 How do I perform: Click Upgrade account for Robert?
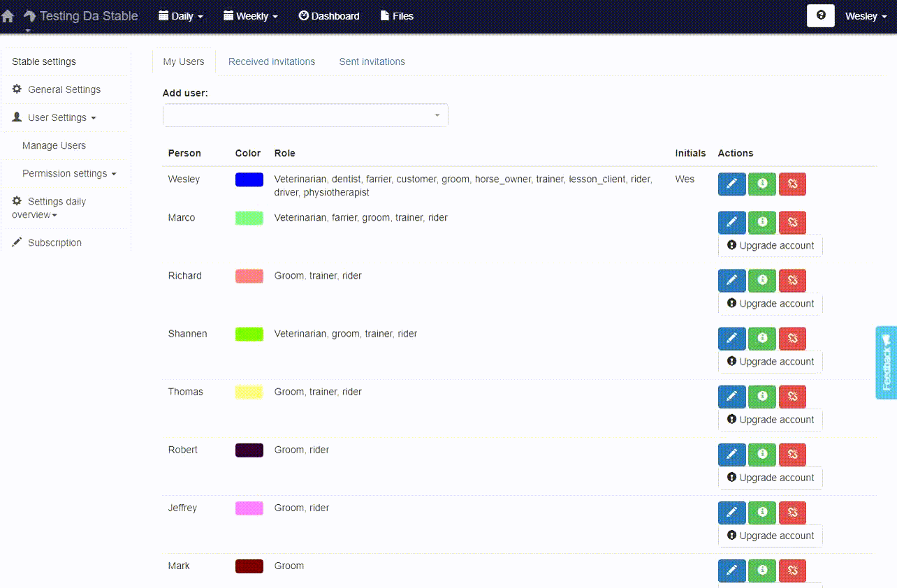coord(771,478)
